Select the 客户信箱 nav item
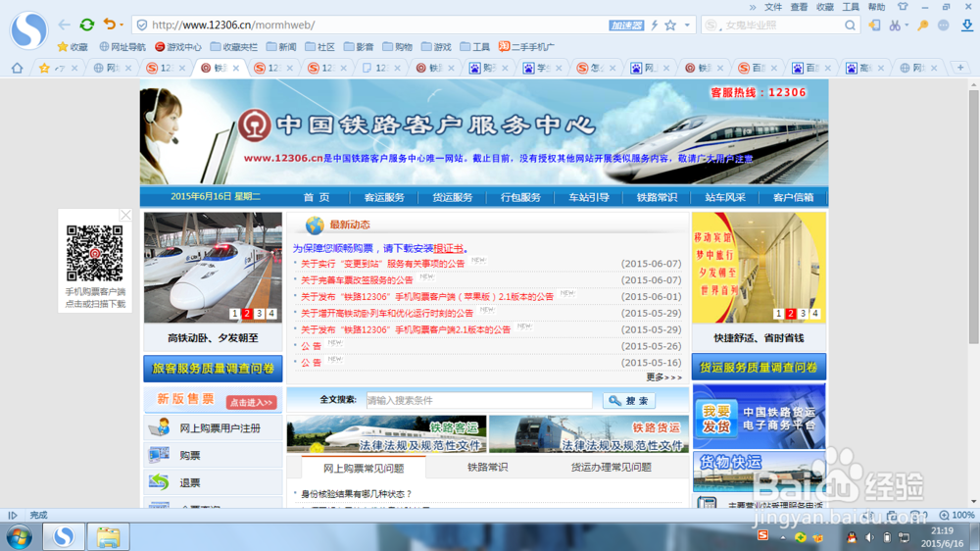Screen dimensions: 980x551 click(793, 197)
